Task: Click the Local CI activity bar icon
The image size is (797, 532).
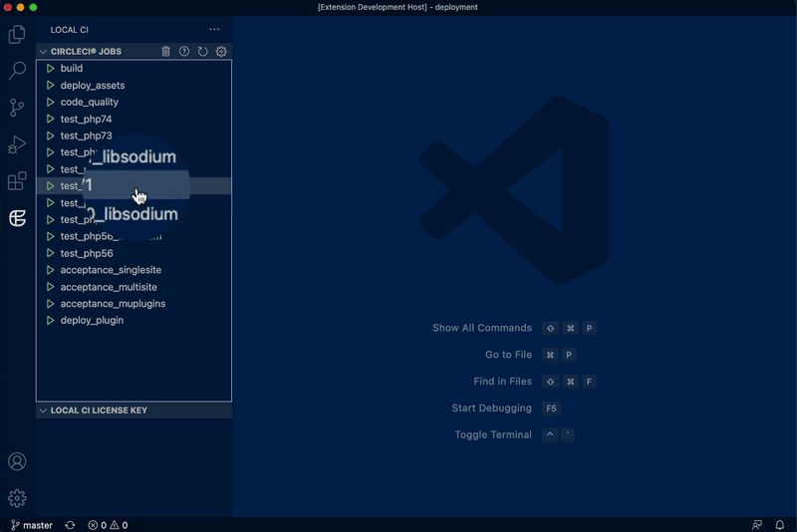Action: (x=17, y=218)
